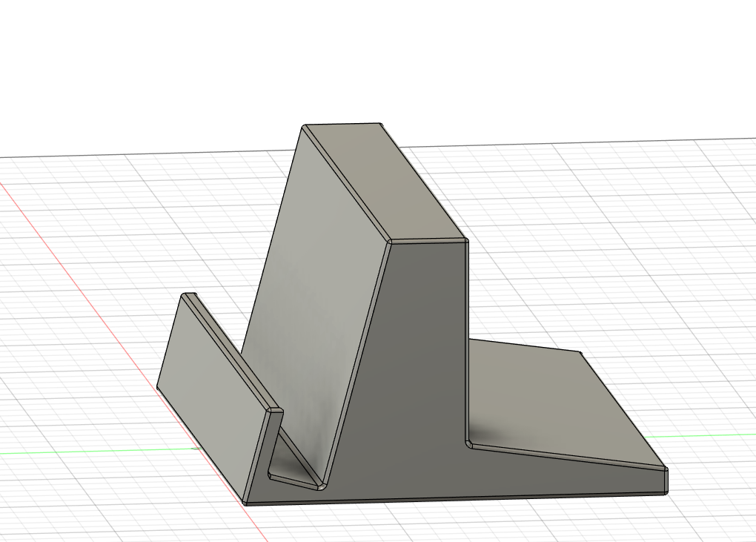Select the sloped top face of the back block

[x=385, y=181]
